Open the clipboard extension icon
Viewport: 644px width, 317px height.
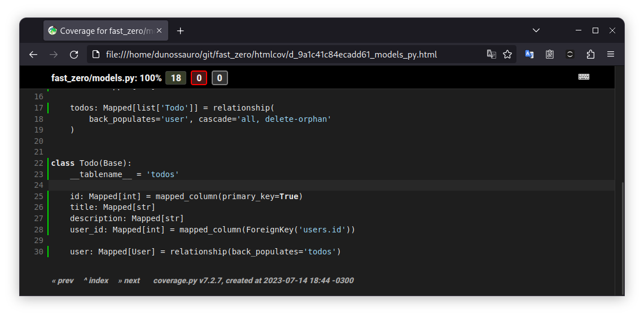tap(550, 55)
